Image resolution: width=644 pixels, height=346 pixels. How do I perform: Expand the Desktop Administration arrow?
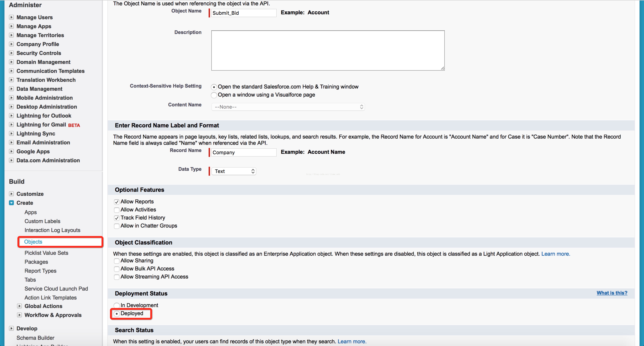coord(11,107)
